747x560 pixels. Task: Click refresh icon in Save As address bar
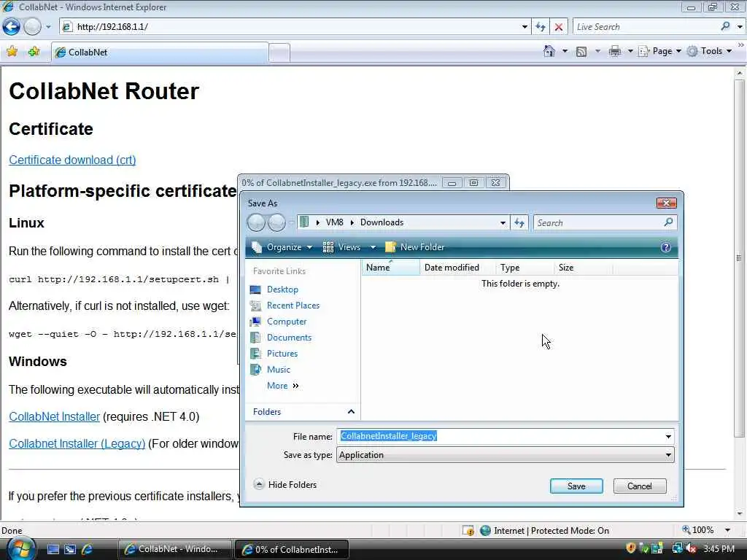519,222
